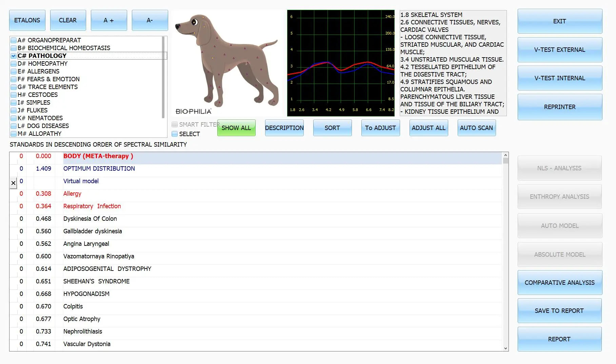Click the X mark beside Virtual model
616x364 pixels.
coord(13,183)
